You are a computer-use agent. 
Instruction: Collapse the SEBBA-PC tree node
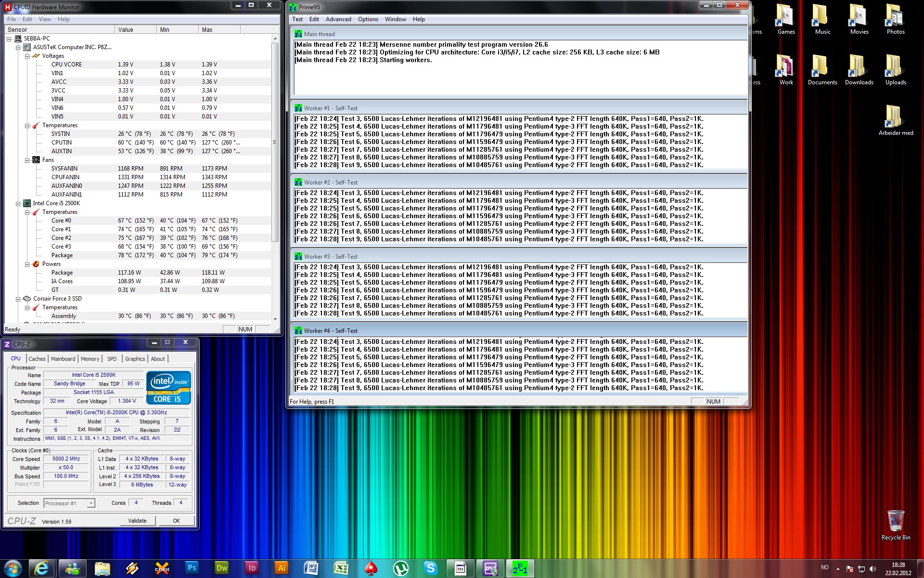click(9, 39)
